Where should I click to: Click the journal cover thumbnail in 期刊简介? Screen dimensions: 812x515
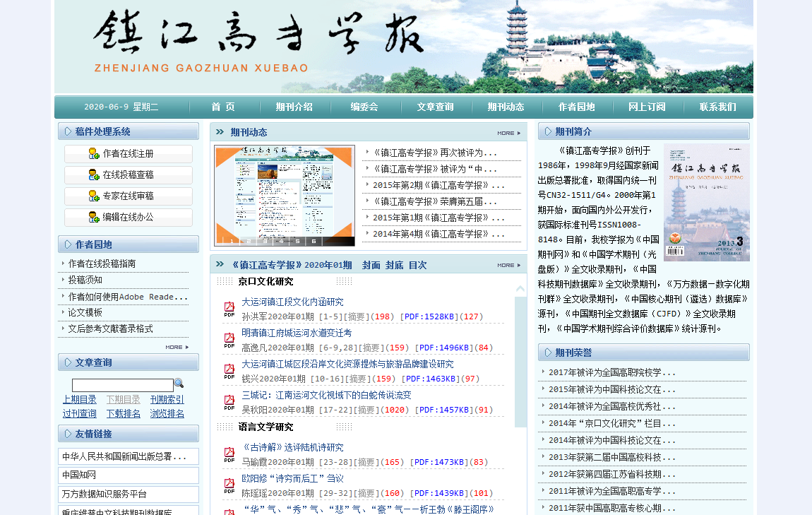(706, 203)
